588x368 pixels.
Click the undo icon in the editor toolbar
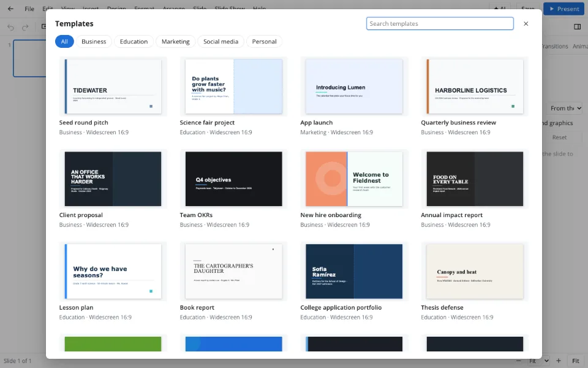pyautogui.click(x=10, y=27)
